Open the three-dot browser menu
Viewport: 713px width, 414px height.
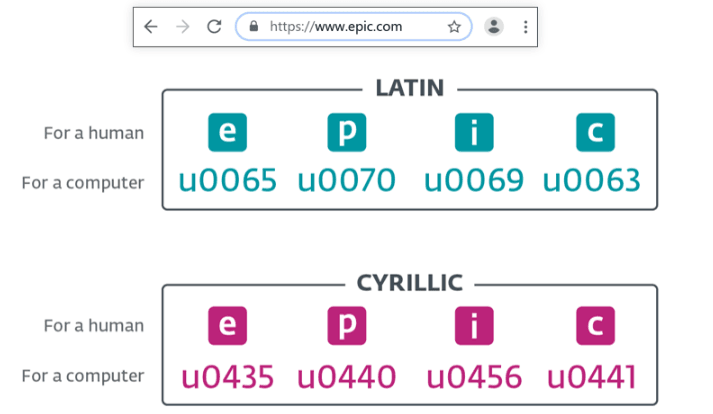coord(525,27)
